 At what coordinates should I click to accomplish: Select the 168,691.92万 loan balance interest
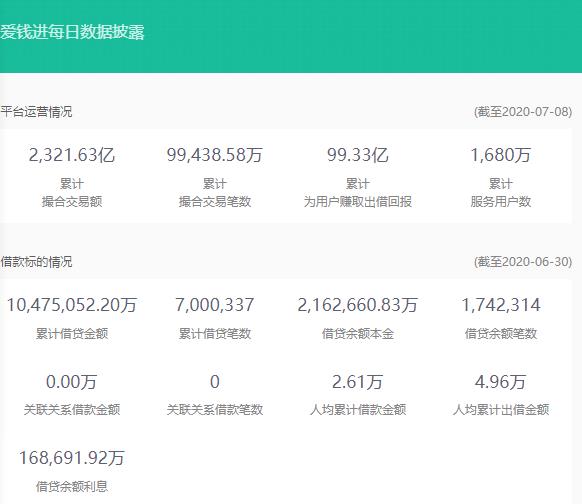(72, 458)
